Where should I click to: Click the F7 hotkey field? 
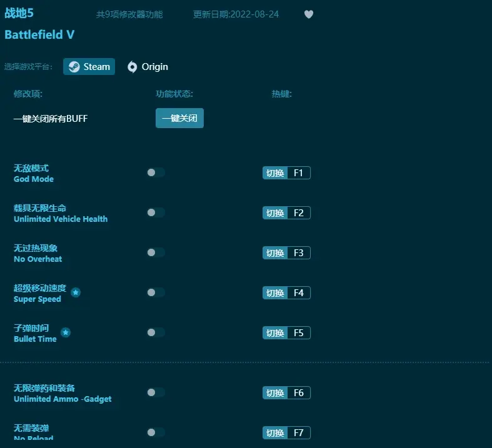299,433
